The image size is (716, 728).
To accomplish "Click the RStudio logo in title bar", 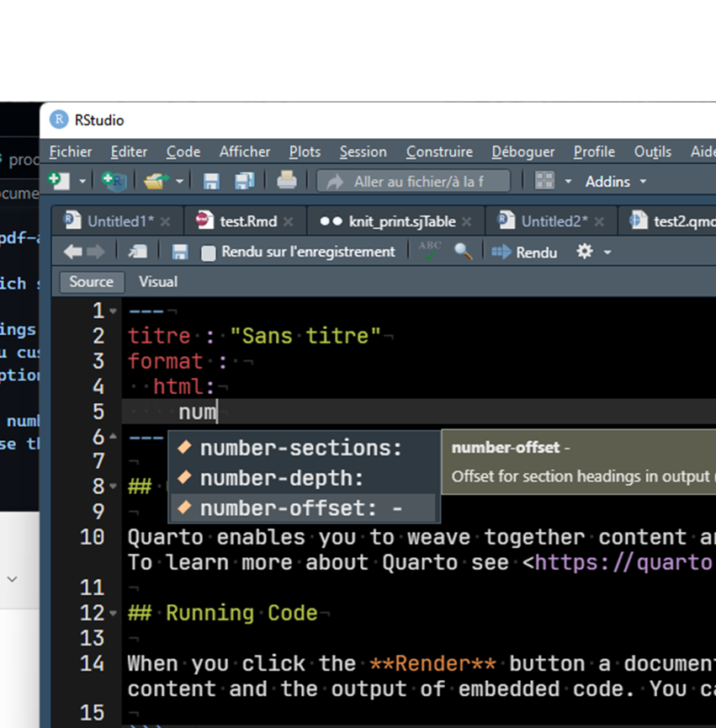I will pos(59,120).
